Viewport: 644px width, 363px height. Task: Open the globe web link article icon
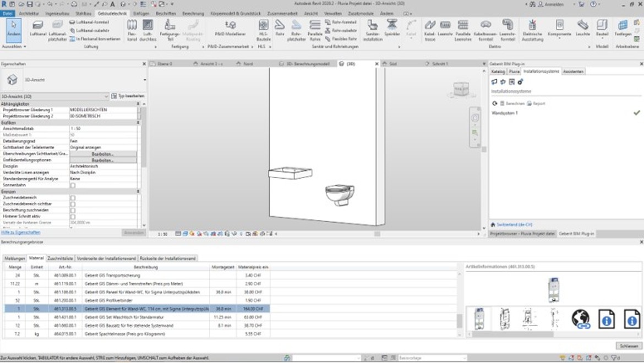coord(581,318)
